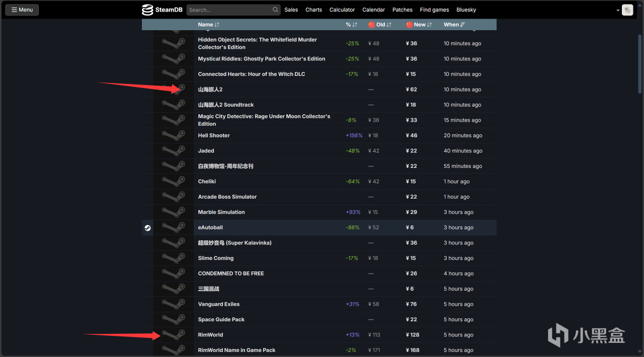Open Mystical Riddles: Ghostly Park link
Screen dimensions: 644x357
[262, 59]
